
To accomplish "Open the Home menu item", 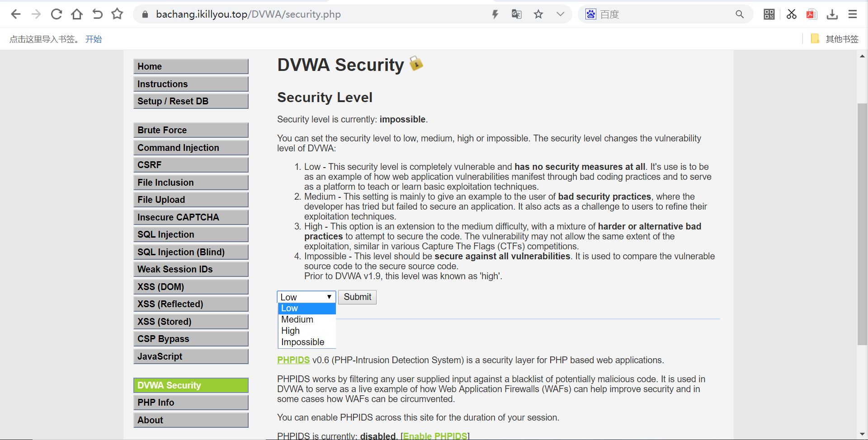I will pos(191,66).
